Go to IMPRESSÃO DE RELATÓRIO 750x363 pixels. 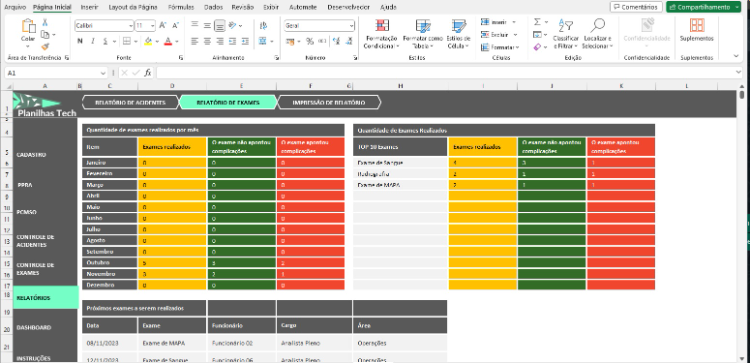tap(329, 102)
